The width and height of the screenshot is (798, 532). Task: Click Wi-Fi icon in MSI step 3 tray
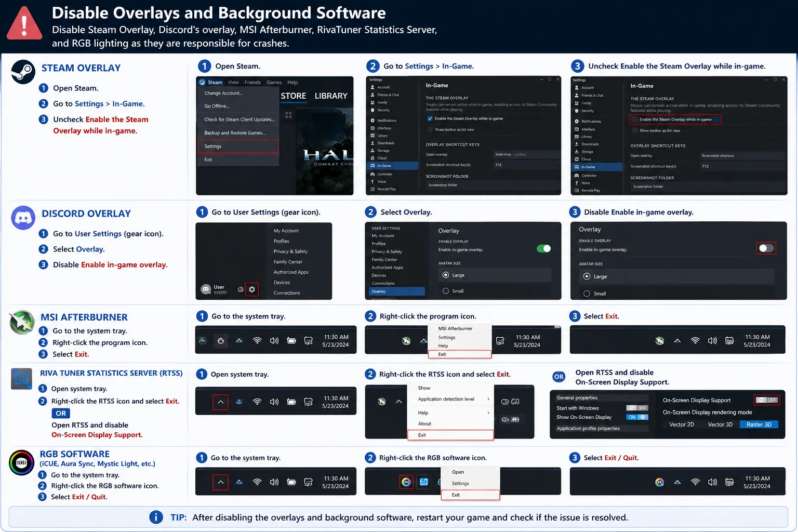point(695,341)
